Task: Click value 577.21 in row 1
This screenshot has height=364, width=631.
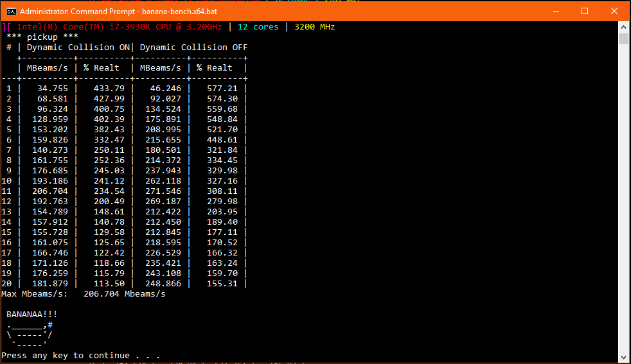Action: [222, 89]
